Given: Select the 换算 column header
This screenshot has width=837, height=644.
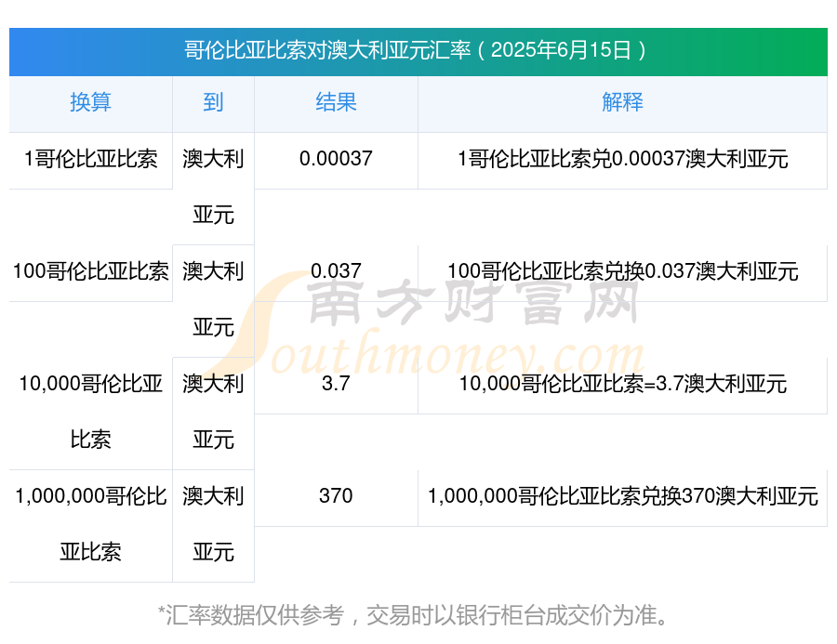Looking at the screenshot, I should click(x=91, y=102).
